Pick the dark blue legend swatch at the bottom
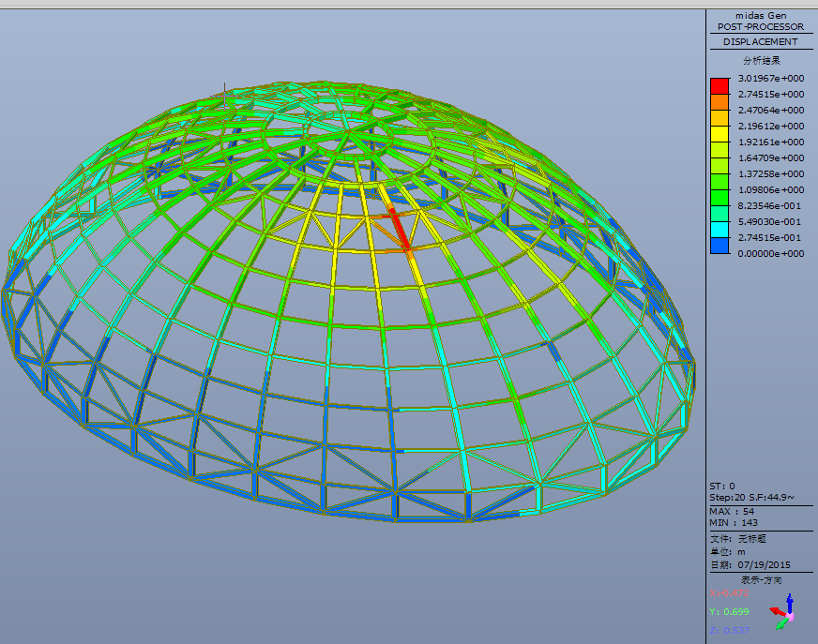Screen dimensions: 818x644 pyautogui.click(x=720, y=246)
